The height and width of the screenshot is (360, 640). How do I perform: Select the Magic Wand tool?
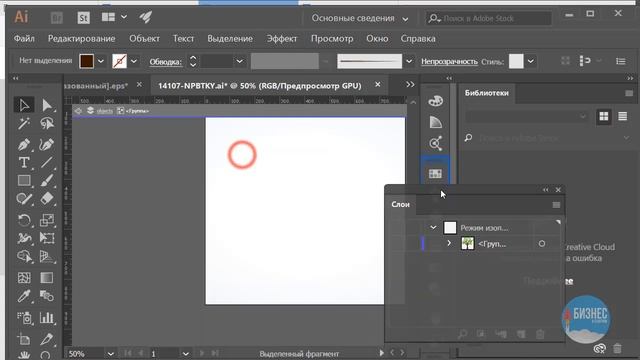coord(24,123)
